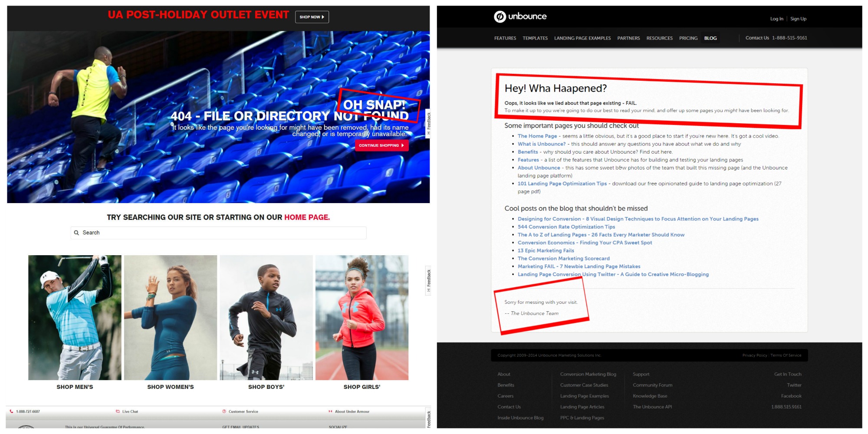The width and height of the screenshot is (868, 434).
Task: Open the 13 Epic Marketing Fails post
Action: click(546, 250)
